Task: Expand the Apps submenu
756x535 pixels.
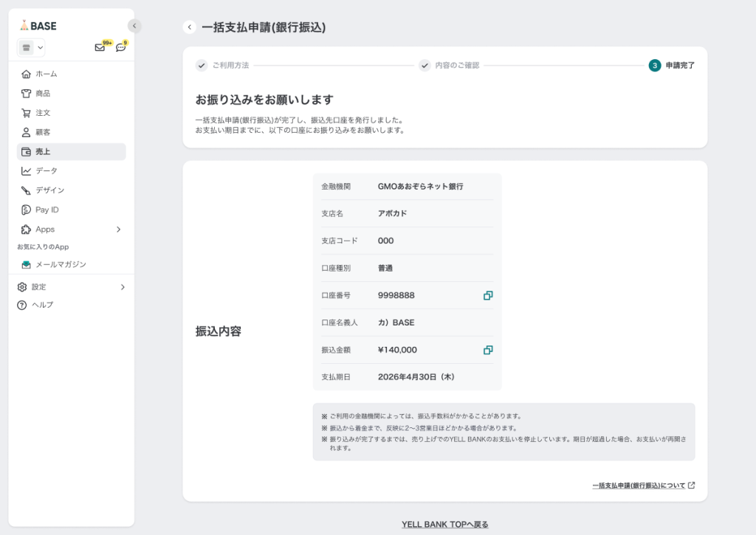Action: [118, 229]
